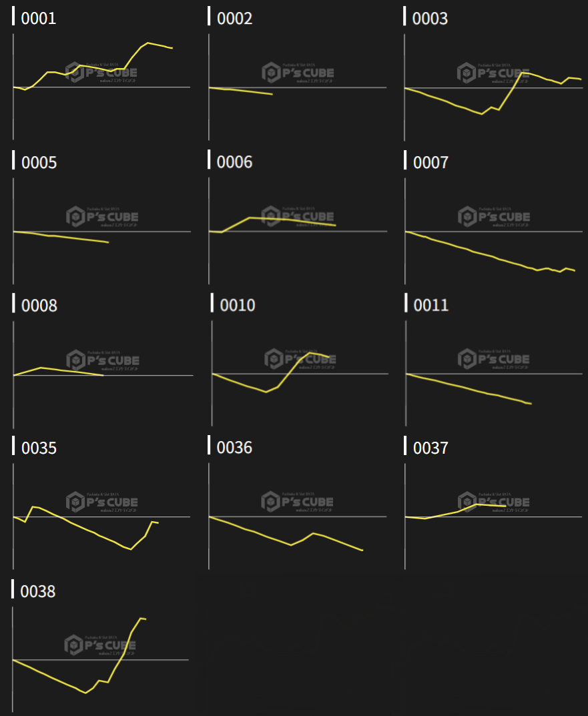This screenshot has width=588, height=716.
Task: Click the P's CUBE watermark in chart 0001
Action: coord(102,72)
